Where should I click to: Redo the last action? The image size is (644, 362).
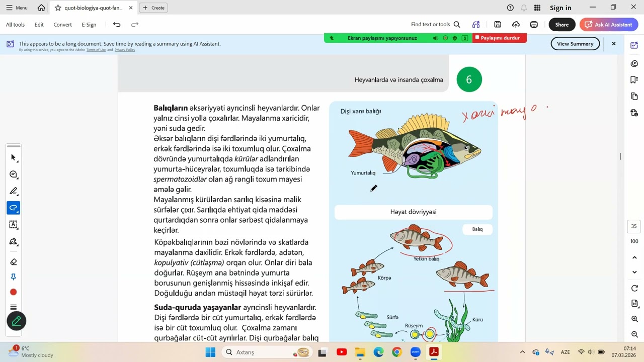pyautogui.click(x=135, y=24)
